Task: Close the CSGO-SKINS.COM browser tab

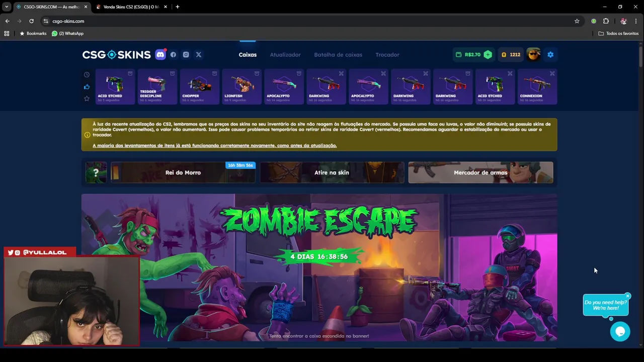Action: 86,7
